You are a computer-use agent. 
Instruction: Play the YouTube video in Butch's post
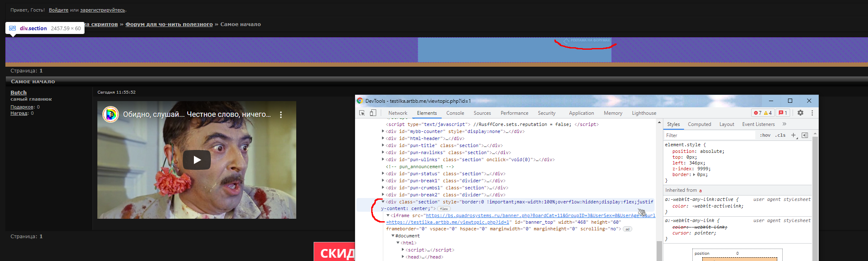tap(197, 159)
